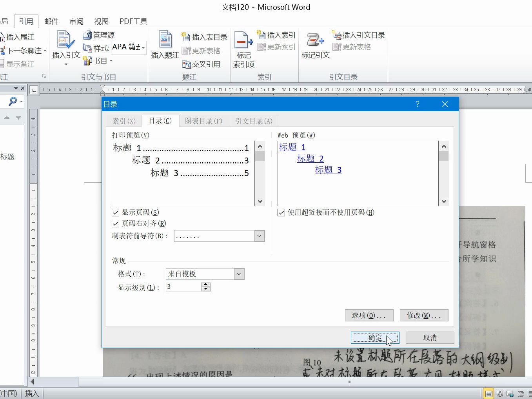Screen dimensions: 532x399
Task: Click the 审阅 ribbon tab
Action: 76,21
